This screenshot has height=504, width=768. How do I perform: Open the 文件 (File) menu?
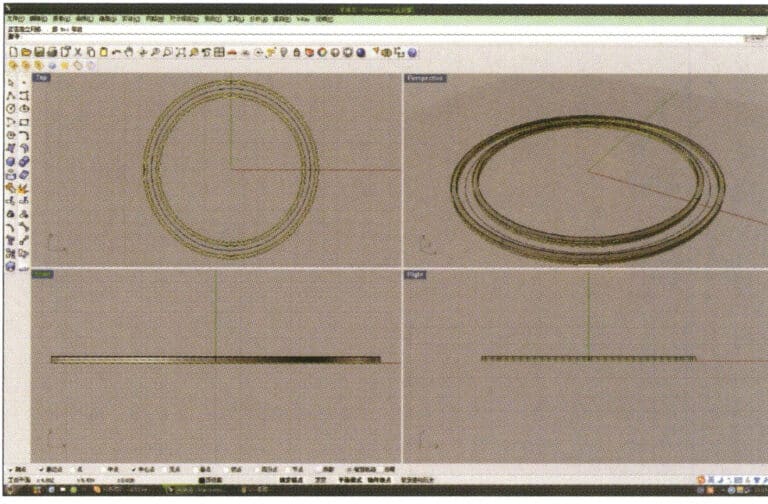(14, 19)
